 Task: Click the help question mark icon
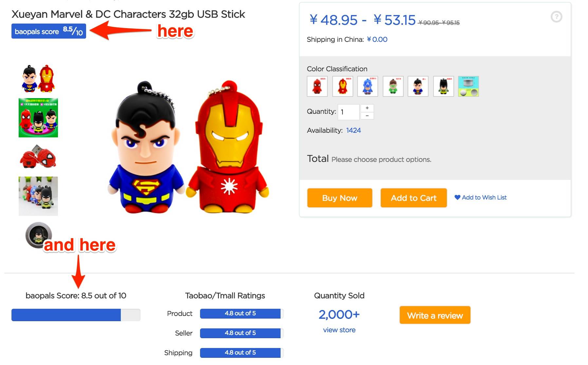[556, 17]
